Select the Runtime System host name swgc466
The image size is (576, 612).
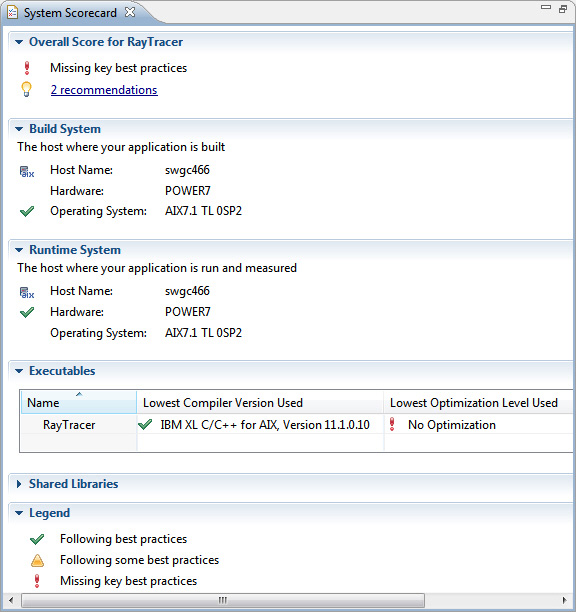(187, 291)
